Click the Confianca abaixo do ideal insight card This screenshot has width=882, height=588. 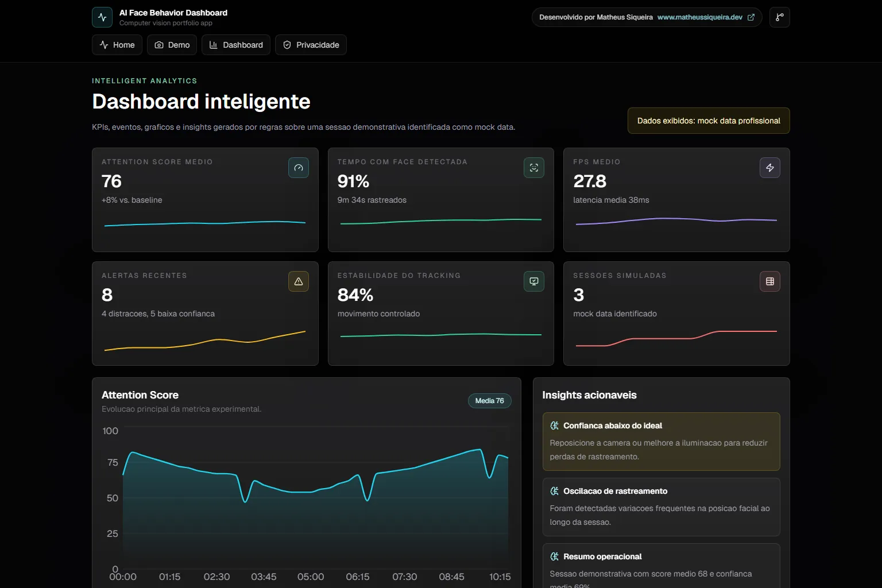tap(661, 442)
